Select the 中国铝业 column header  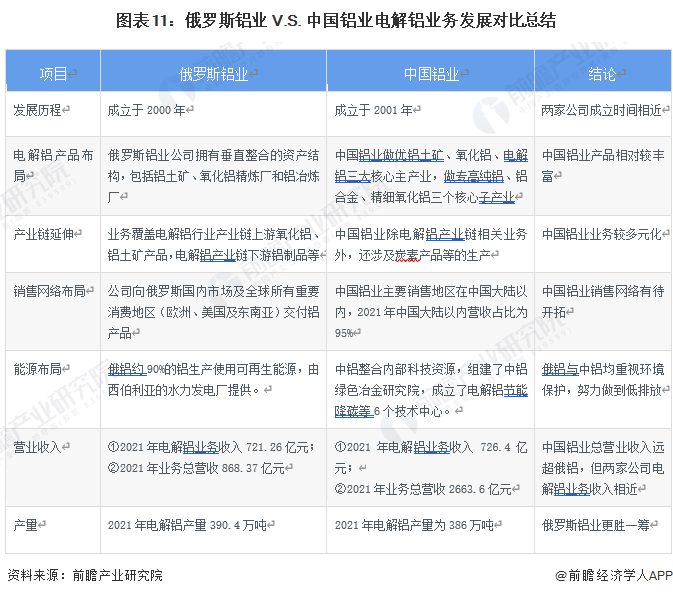pyautogui.click(x=430, y=74)
